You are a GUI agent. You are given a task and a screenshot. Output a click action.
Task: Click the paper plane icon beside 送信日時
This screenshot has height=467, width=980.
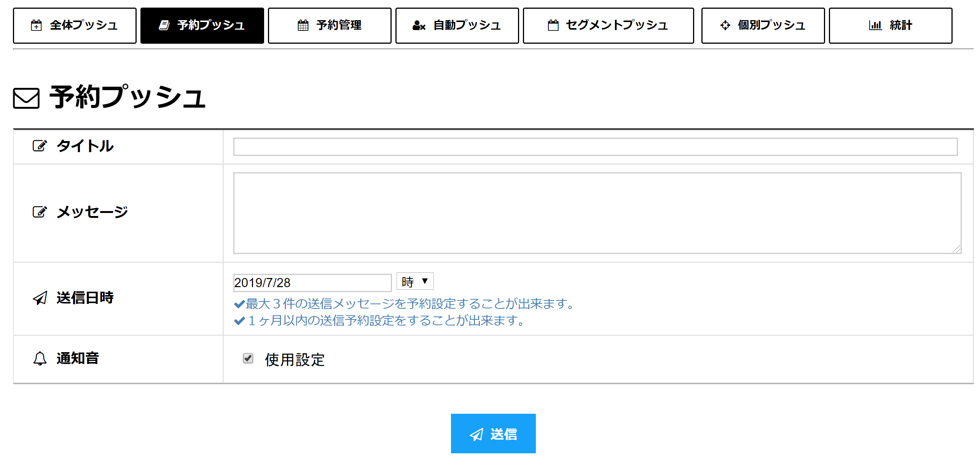pos(40,298)
